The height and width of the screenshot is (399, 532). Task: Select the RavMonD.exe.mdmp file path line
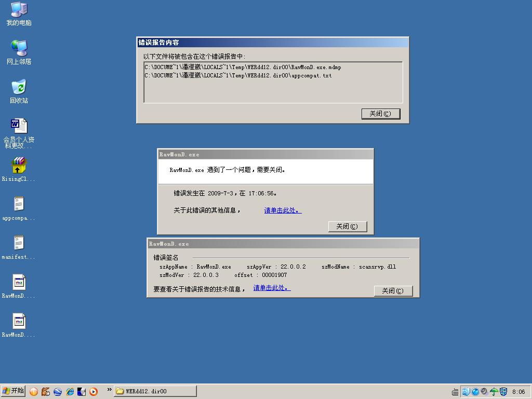[x=243, y=67]
